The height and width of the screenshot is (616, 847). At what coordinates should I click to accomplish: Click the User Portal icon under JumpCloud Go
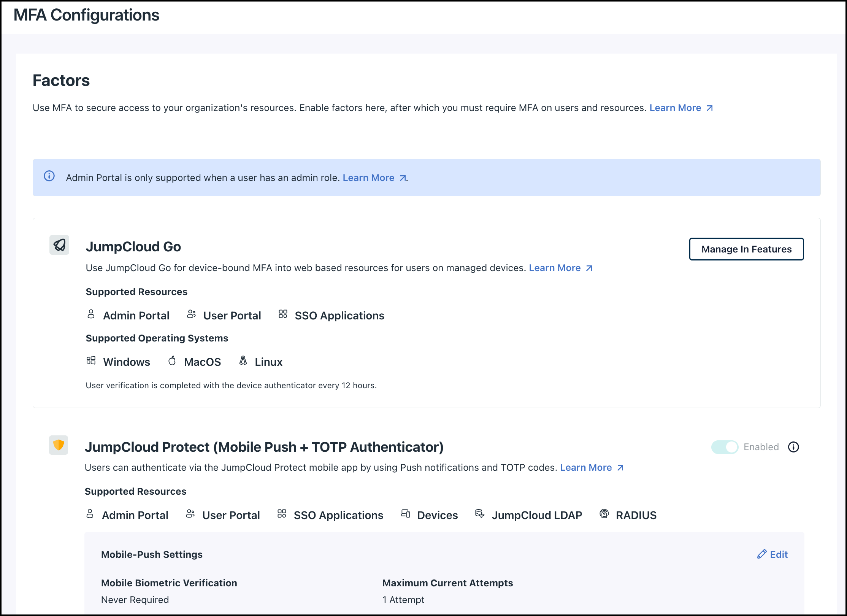tap(191, 314)
